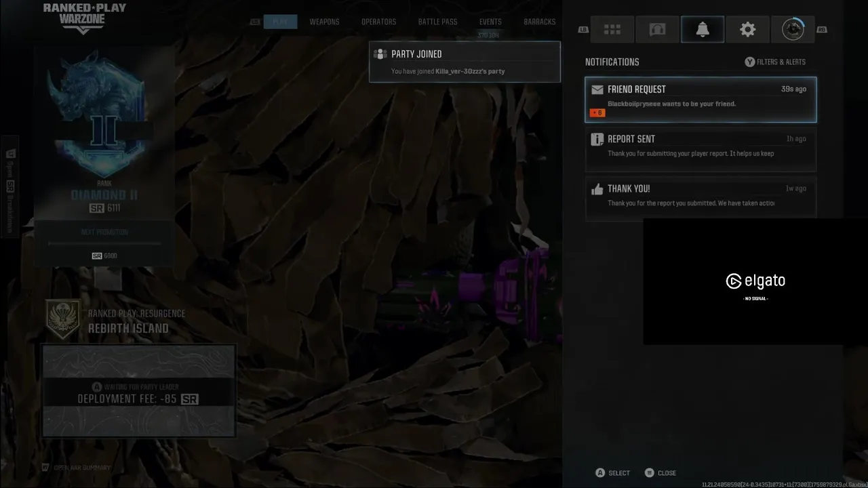Click the next promotion progress bar

[104, 243]
